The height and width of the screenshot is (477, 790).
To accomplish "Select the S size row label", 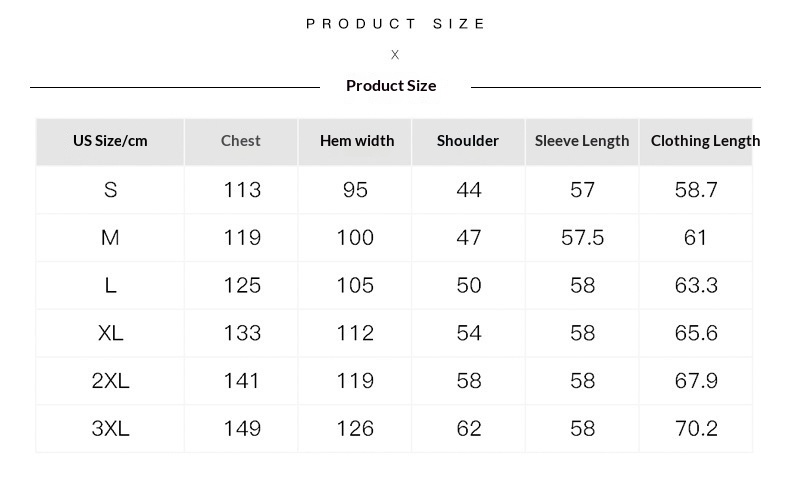I will tap(111, 190).
